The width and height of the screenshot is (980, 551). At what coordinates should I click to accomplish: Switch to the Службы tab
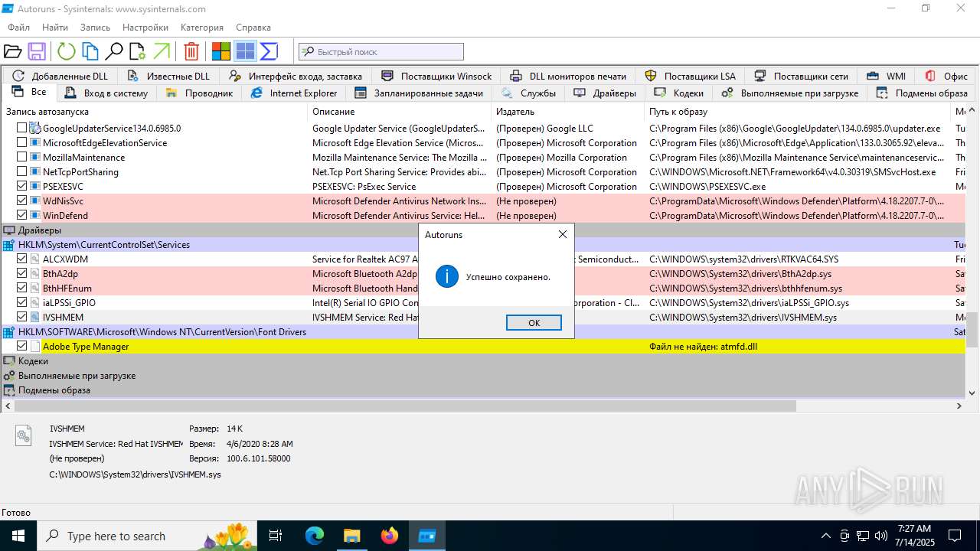(529, 93)
